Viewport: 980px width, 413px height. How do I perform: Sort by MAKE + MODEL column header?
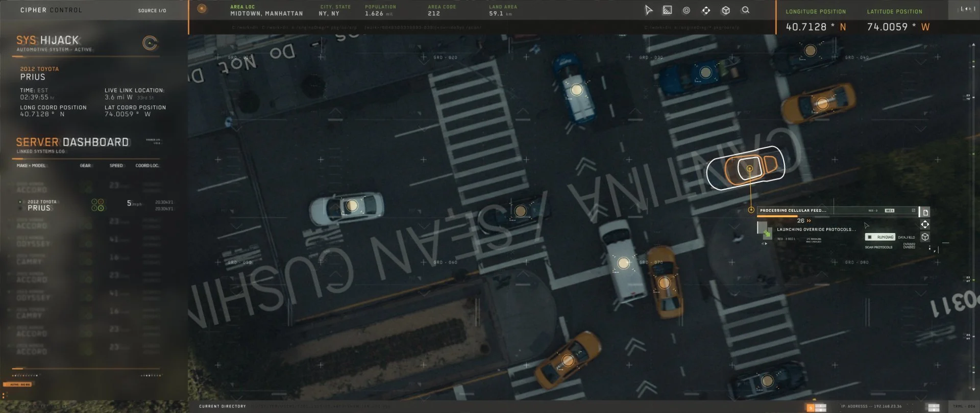31,166
